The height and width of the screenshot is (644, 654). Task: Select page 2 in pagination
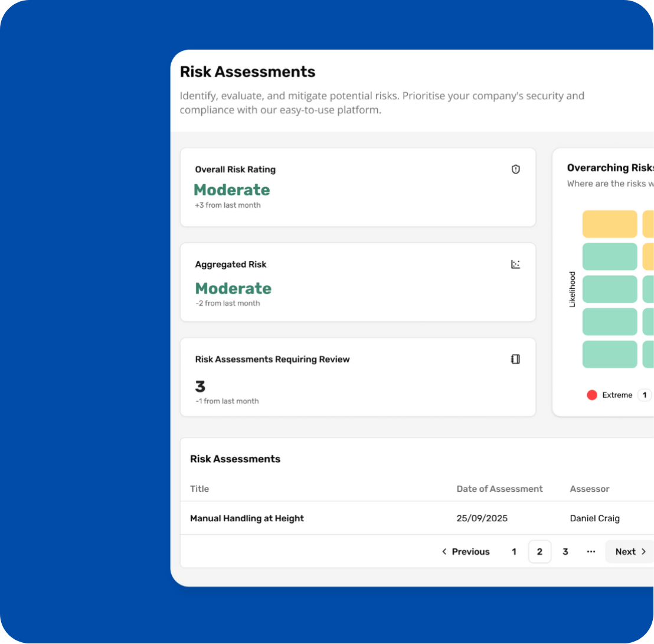pos(539,551)
